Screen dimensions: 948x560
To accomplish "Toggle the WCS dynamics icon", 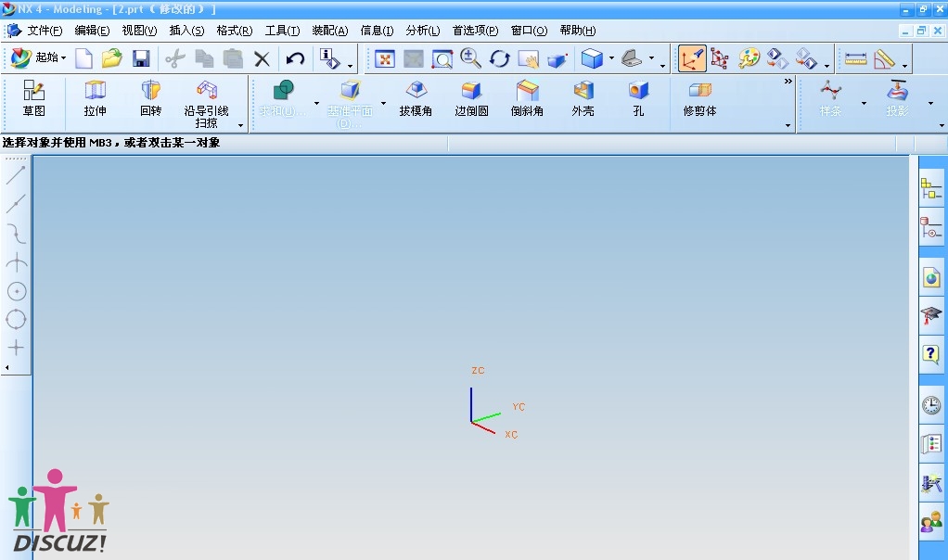I will (x=692, y=58).
